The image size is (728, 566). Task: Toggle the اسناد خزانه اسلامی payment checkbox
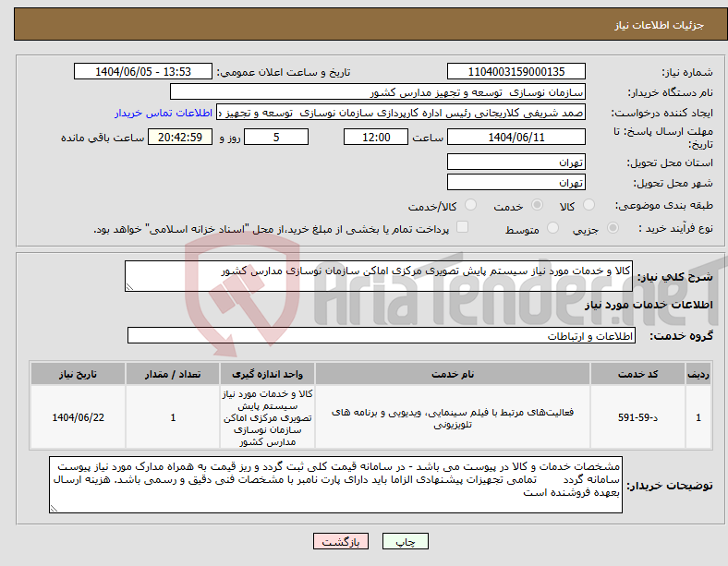[x=463, y=227]
